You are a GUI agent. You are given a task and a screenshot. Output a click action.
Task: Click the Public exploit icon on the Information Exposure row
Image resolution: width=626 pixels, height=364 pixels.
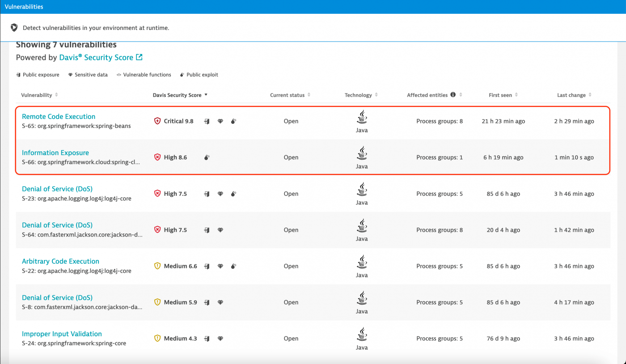(x=206, y=157)
